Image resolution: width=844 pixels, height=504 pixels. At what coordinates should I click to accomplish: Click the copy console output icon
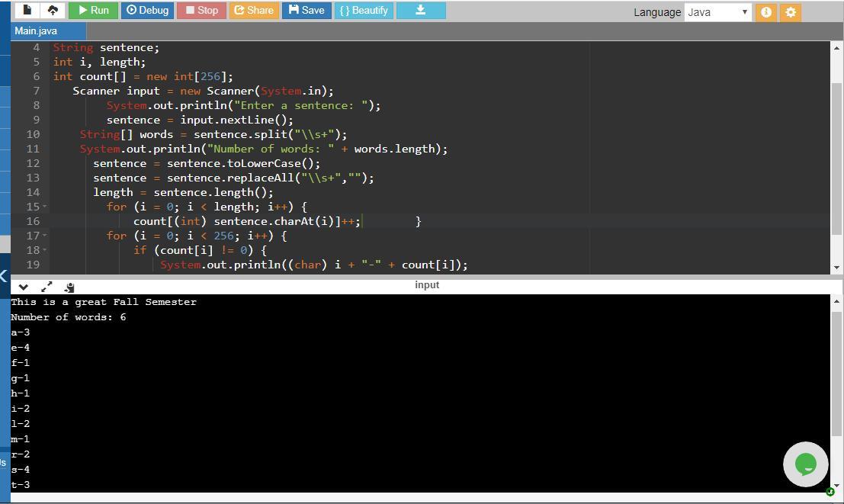tap(69, 287)
